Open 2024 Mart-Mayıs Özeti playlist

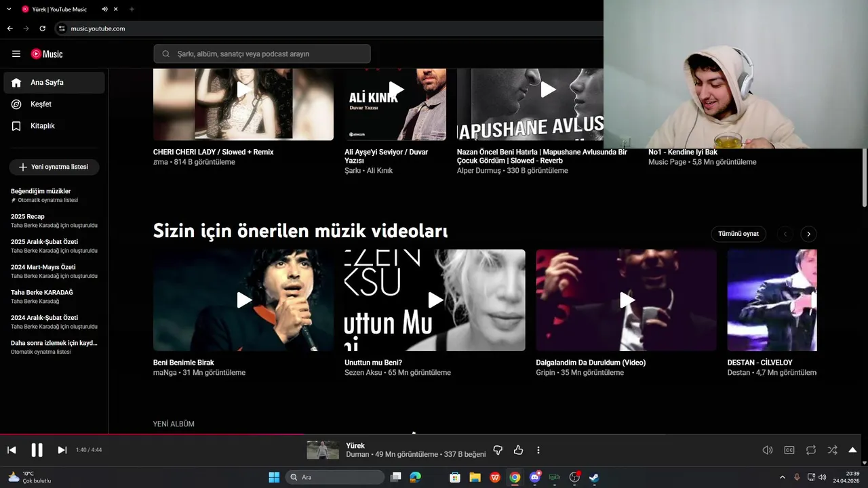click(x=54, y=271)
